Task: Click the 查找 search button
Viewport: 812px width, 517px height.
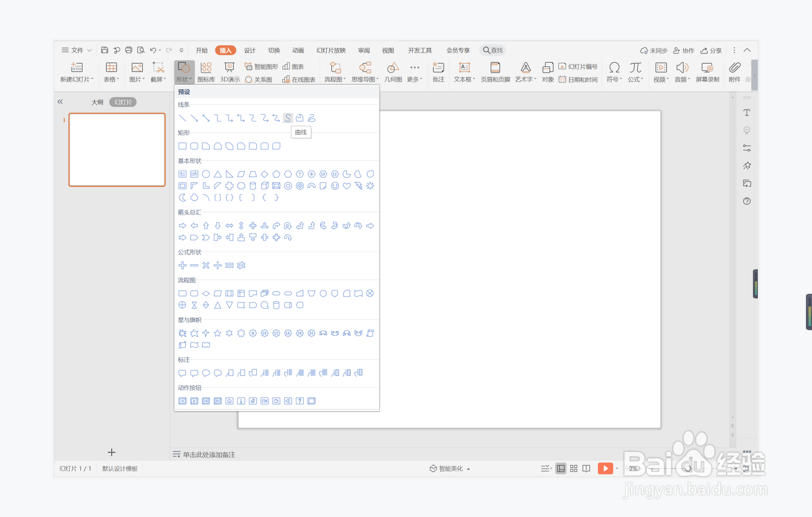Action: pyautogui.click(x=493, y=50)
